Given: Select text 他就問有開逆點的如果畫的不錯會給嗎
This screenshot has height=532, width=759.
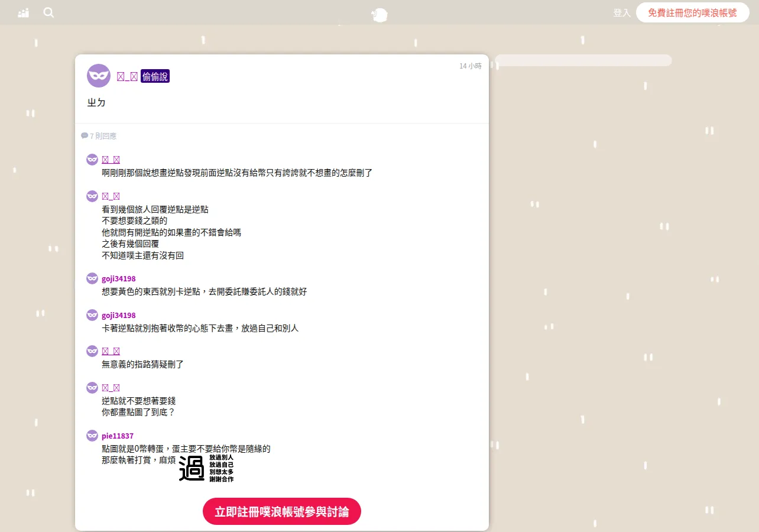Looking at the screenshot, I should (171, 232).
